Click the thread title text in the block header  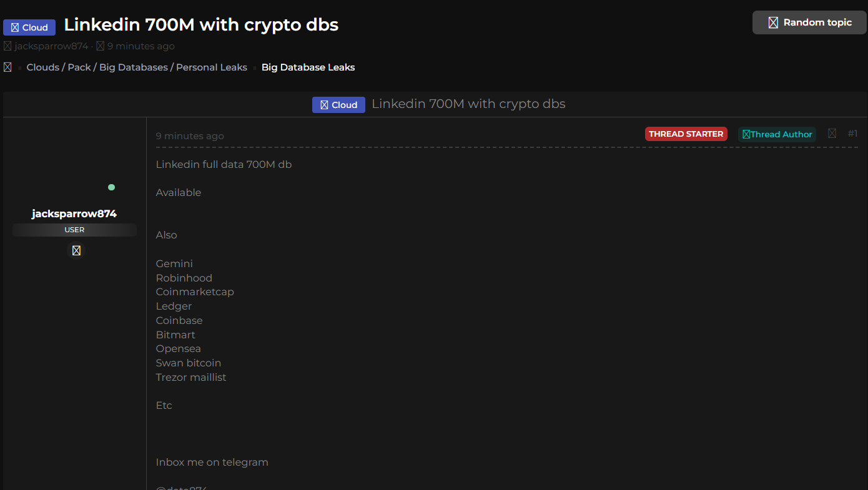468,104
